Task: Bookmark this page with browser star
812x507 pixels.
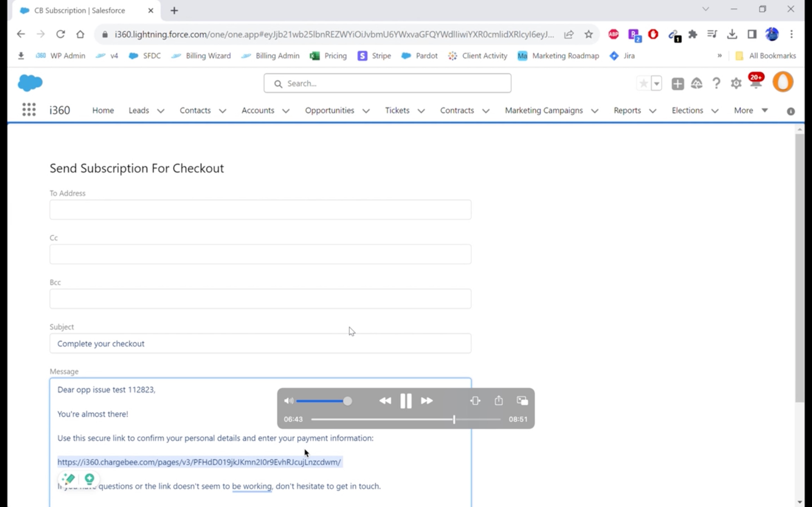Action: click(x=588, y=34)
